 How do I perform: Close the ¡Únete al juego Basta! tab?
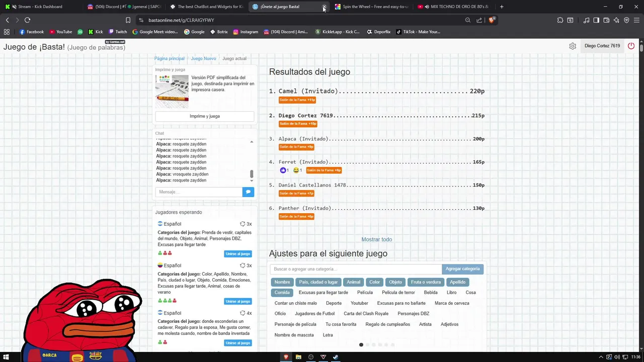tap(324, 7)
